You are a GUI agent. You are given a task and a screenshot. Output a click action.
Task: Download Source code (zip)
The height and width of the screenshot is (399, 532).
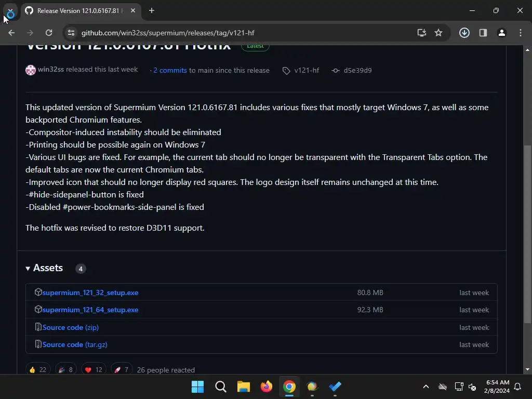[71, 327]
